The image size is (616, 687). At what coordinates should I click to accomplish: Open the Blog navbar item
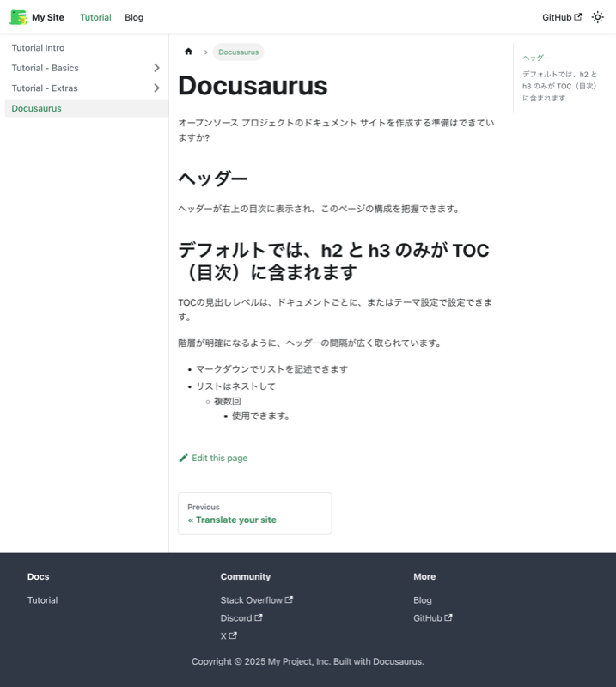click(x=134, y=17)
